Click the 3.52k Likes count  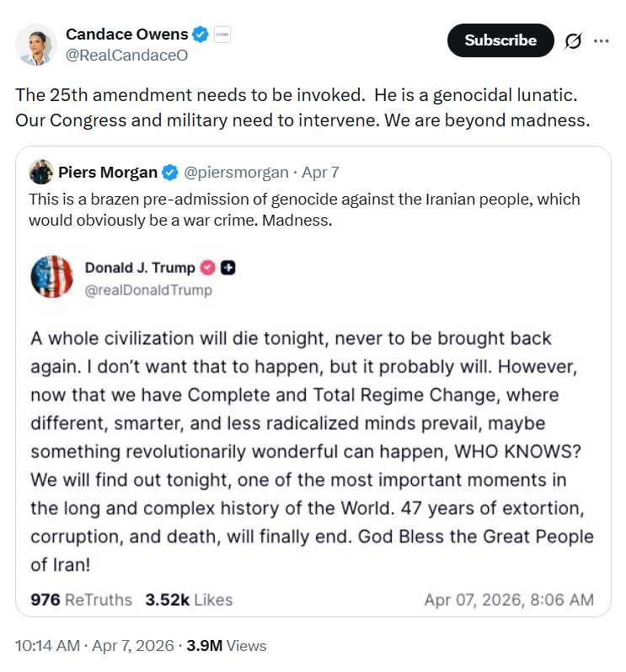pos(189,600)
